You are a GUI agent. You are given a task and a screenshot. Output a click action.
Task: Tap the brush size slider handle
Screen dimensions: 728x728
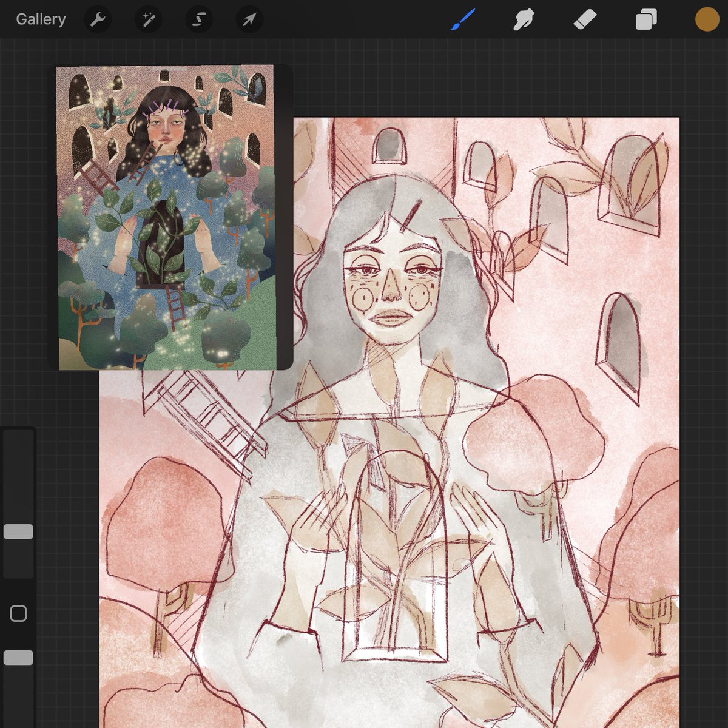point(19,531)
